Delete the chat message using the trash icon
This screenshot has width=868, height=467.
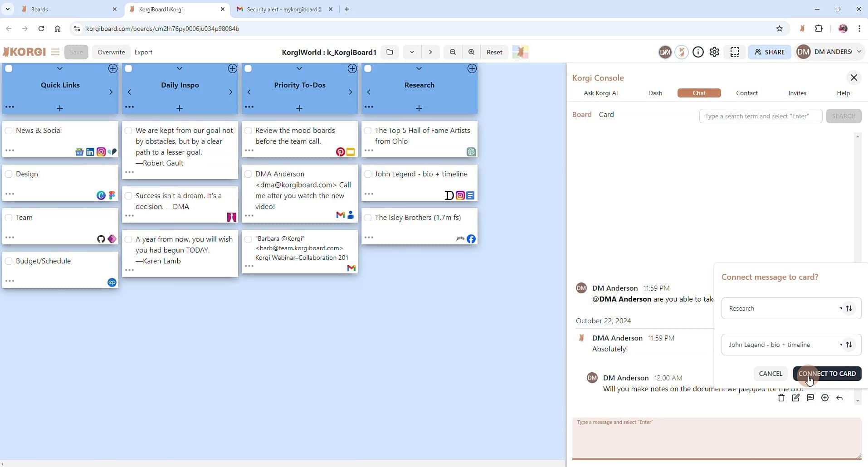pyautogui.click(x=781, y=398)
